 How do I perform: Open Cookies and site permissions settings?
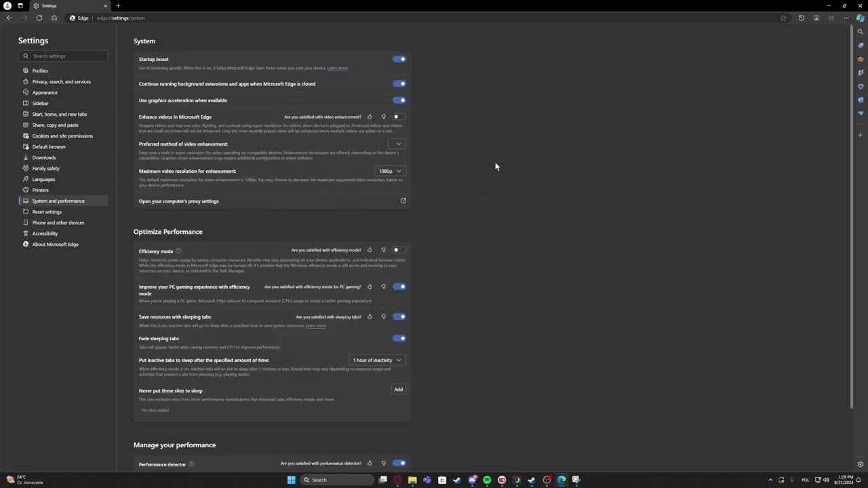63,136
